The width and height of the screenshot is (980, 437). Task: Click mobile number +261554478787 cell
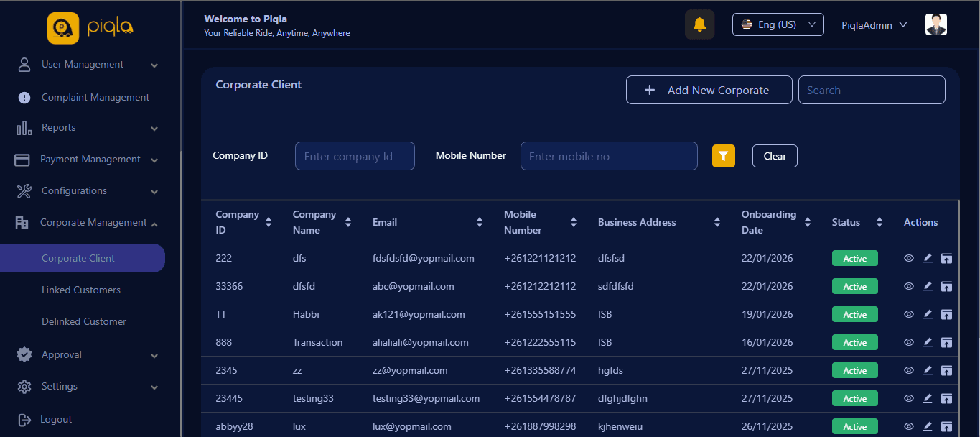tap(540, 398)
